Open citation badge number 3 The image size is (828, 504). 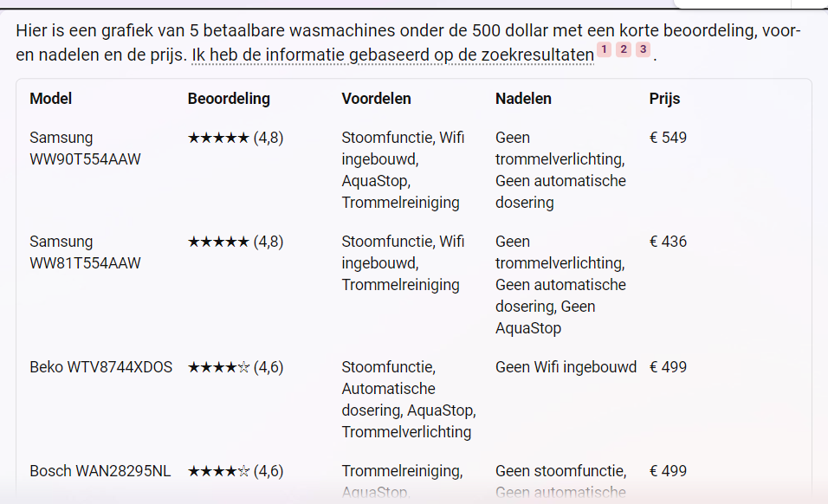click(x=643, y=49)
